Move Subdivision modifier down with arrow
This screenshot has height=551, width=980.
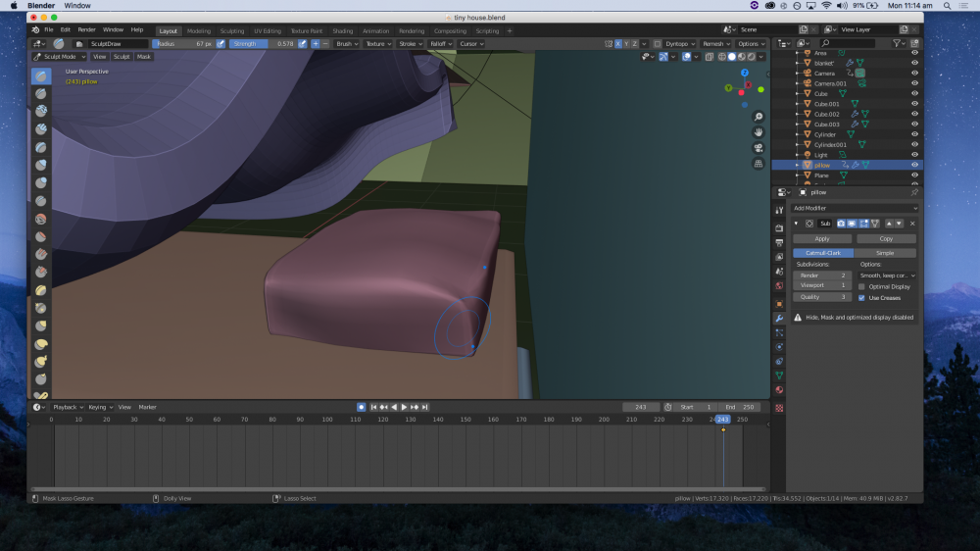[900, 224]
